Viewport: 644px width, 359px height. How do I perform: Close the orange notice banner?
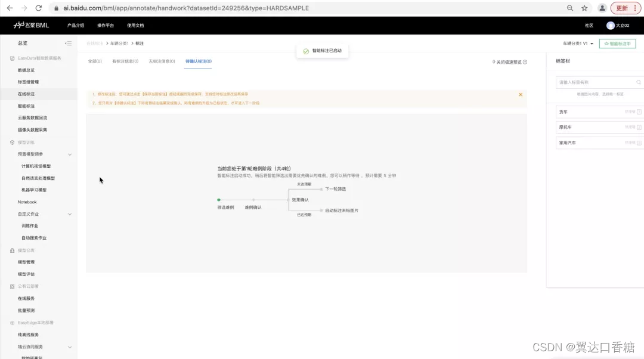521,94
